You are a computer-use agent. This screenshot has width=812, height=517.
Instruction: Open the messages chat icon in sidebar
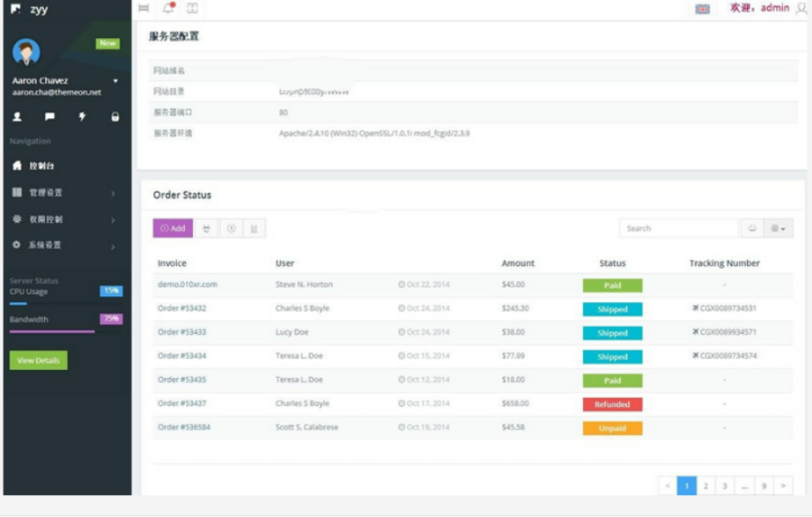tap(50, 116)
